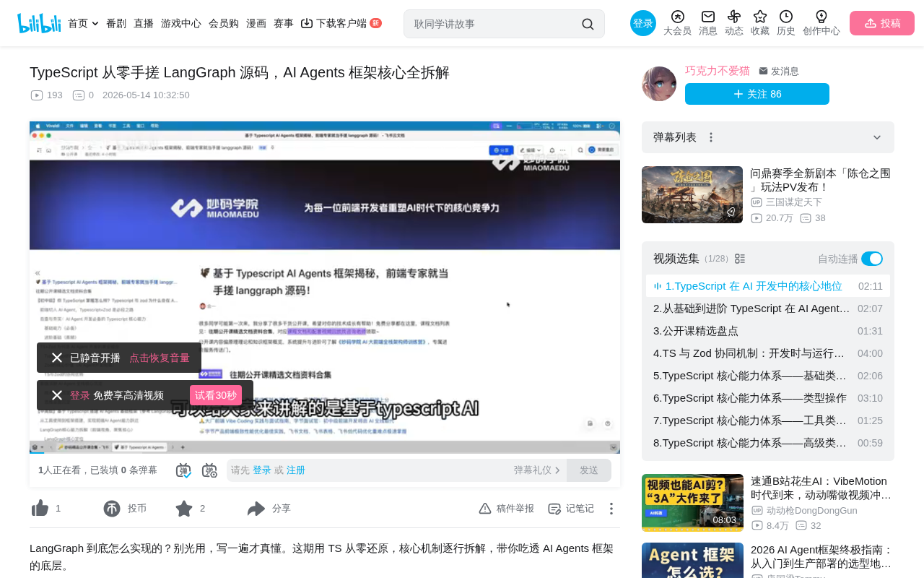The width and height of the screenshot is (924, 578).
Task: Click the search magnifier icon
Action: point(588,24)
